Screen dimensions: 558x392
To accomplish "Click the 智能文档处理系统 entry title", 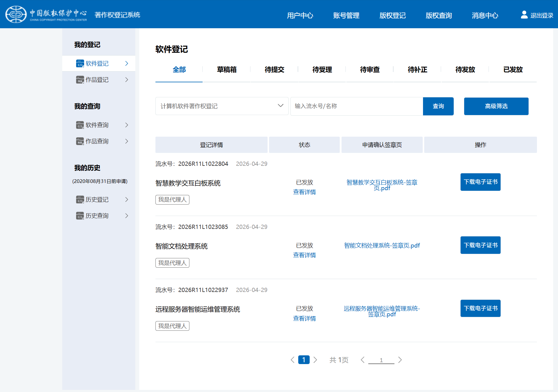I will tap(182, 246).
